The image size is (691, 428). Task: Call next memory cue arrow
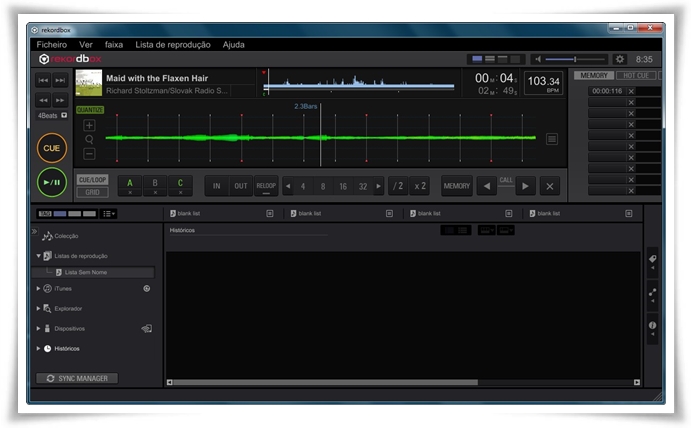[x=525, y=186]
